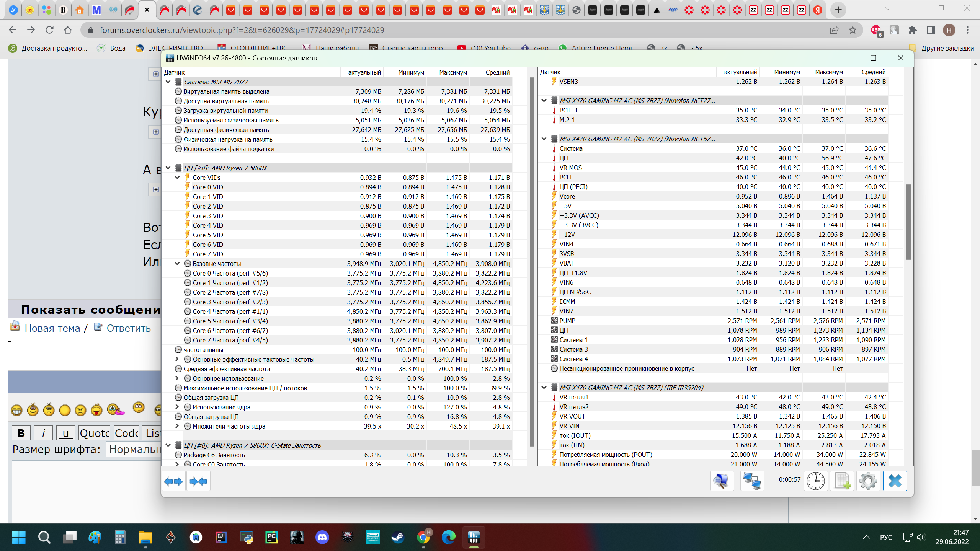Toggle bold formatting B button
This screenshot has width=980, height=551.
pyautogui.click(x=21, y=433)
